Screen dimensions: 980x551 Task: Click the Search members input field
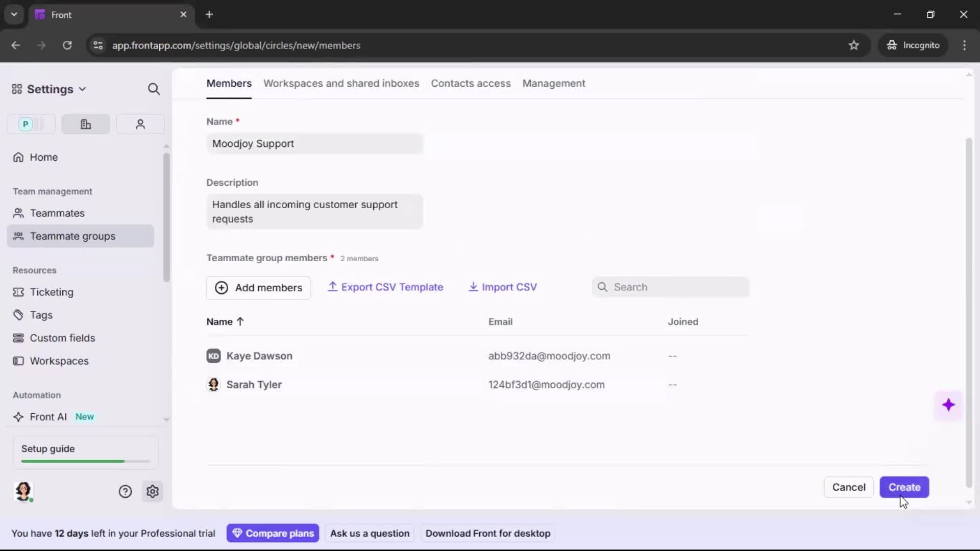click(670, 287)
